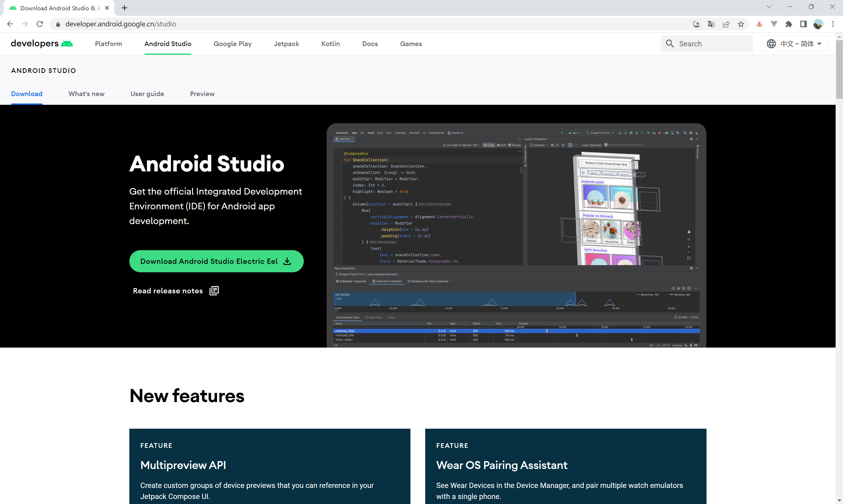Bookmark this page with the star icon
Screen dimensions: 843x504
(741, 24)
